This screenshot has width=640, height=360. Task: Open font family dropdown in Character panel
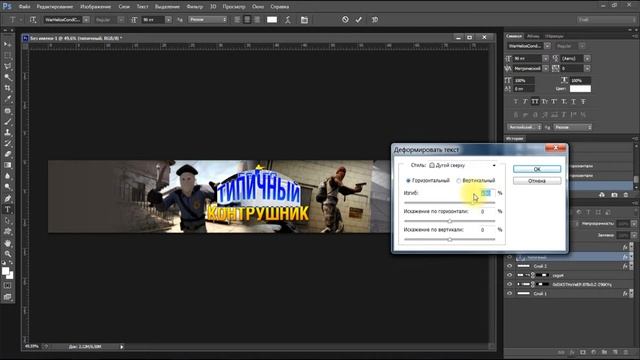[x=547, y=46]
